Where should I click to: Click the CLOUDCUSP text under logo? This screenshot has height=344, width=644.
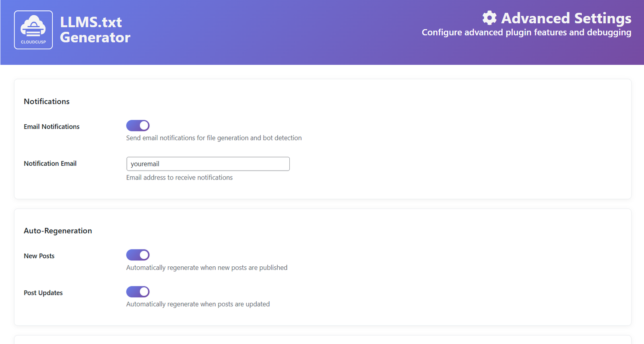[33, 42]
